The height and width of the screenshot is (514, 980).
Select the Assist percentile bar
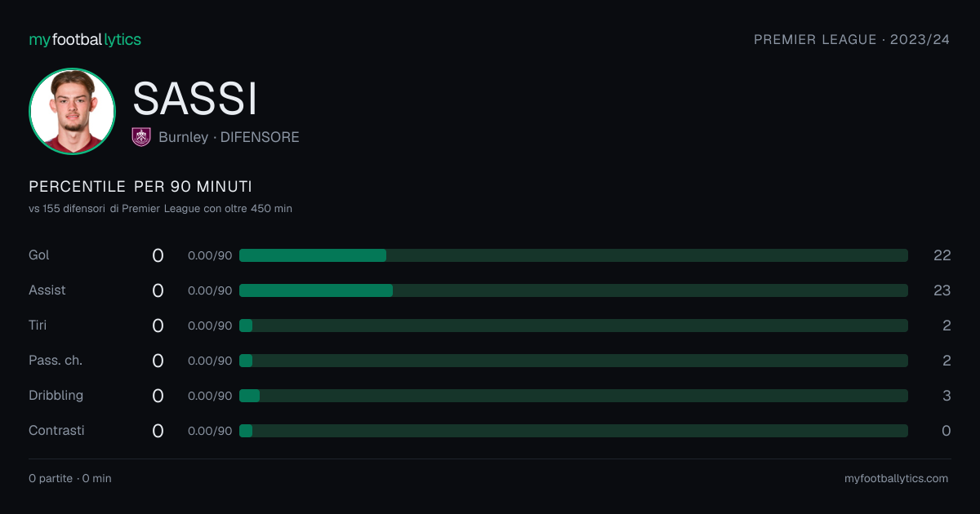573,290
